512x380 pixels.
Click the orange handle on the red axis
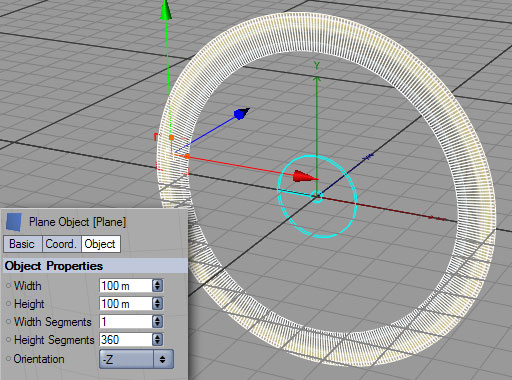tap(187, 156)
